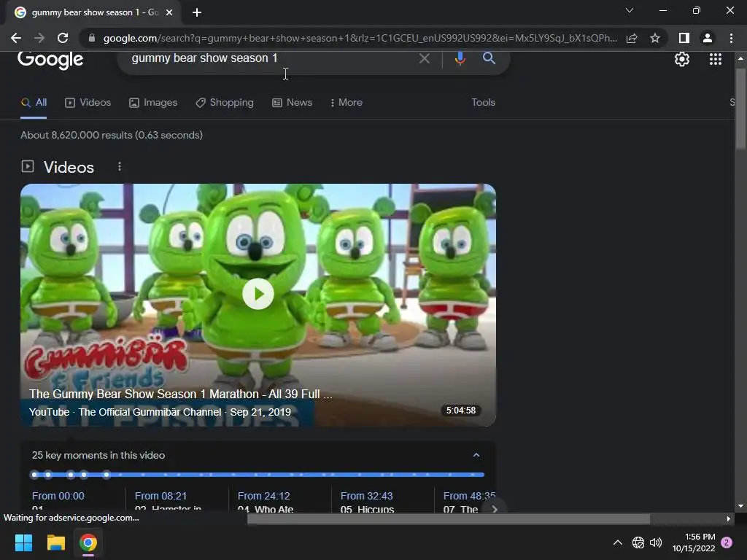Open a new browser tab
747x560 pixels.
(197, 12)
